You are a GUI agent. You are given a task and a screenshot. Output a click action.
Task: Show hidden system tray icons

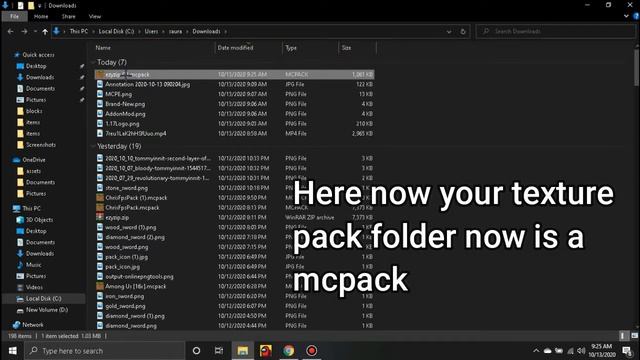coord(536,351)
